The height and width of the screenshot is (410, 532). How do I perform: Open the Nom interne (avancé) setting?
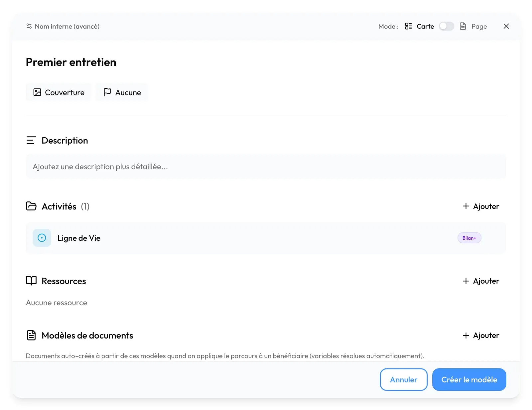click(x=63, y=26)
